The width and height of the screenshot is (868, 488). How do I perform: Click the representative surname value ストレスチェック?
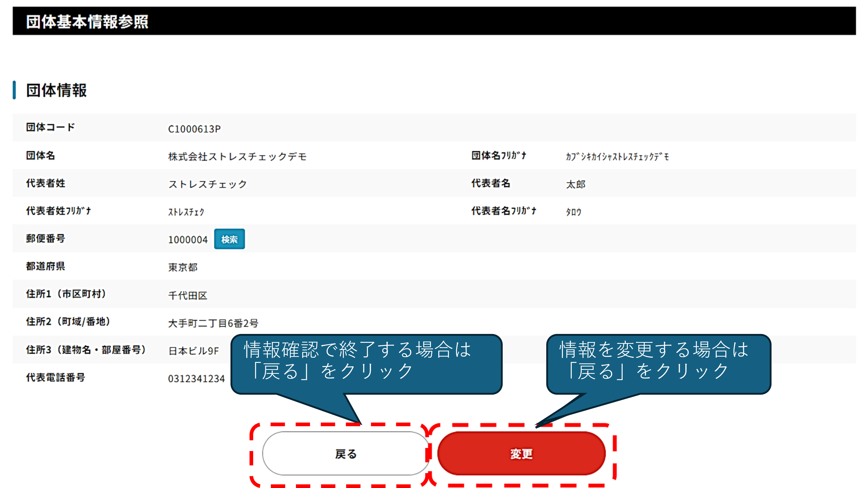coord(208,184)
